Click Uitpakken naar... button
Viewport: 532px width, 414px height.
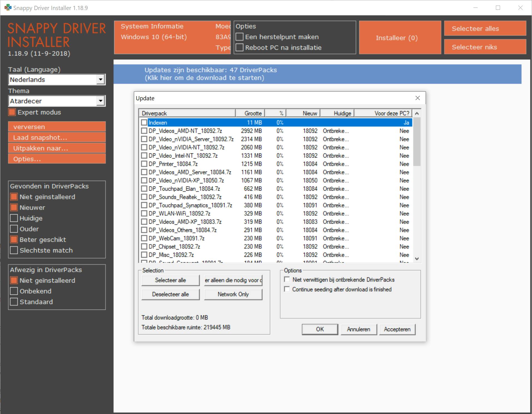[57, 148]
